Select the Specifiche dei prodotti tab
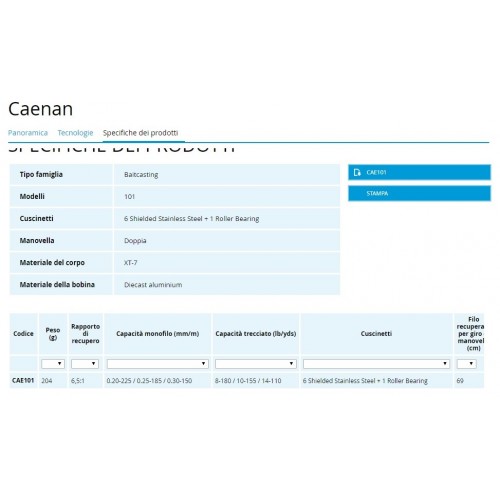 pos(140,133)
